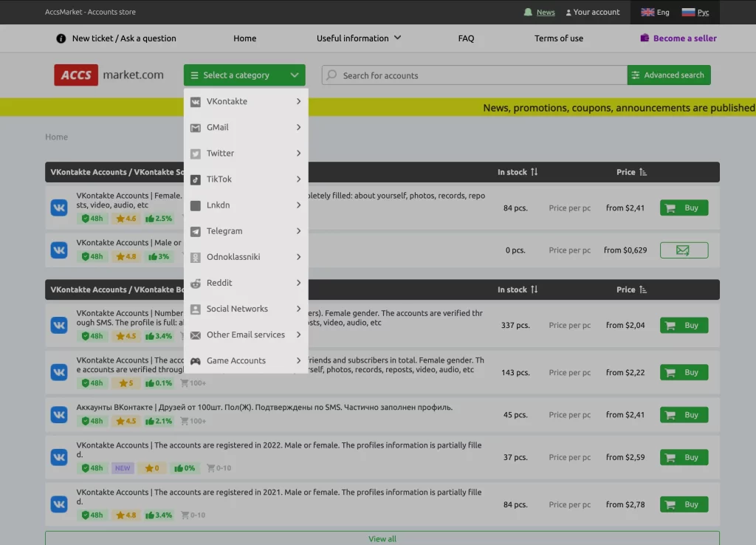Click the In stock sort arrows icon
The width and height of the screenshot is (756, 545).
(534, 172)
